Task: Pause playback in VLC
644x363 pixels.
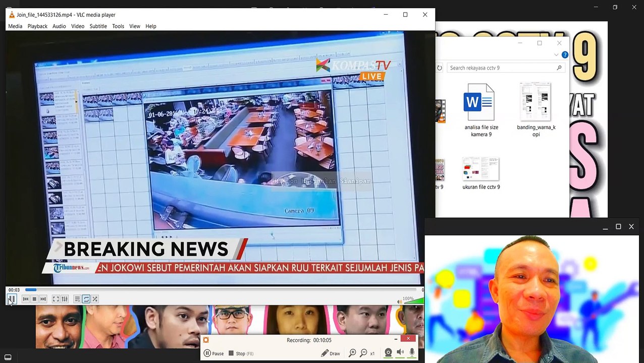Action: click(11, 299)
